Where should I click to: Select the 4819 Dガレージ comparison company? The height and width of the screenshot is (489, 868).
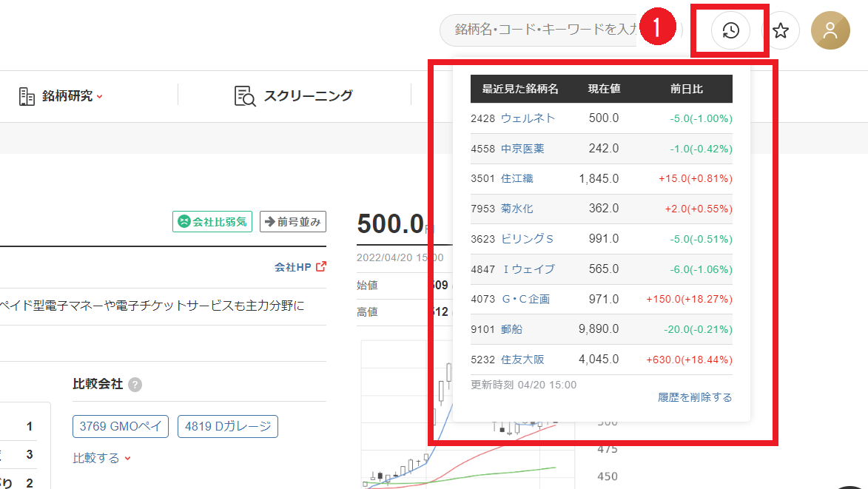click(x=227, y=427)
